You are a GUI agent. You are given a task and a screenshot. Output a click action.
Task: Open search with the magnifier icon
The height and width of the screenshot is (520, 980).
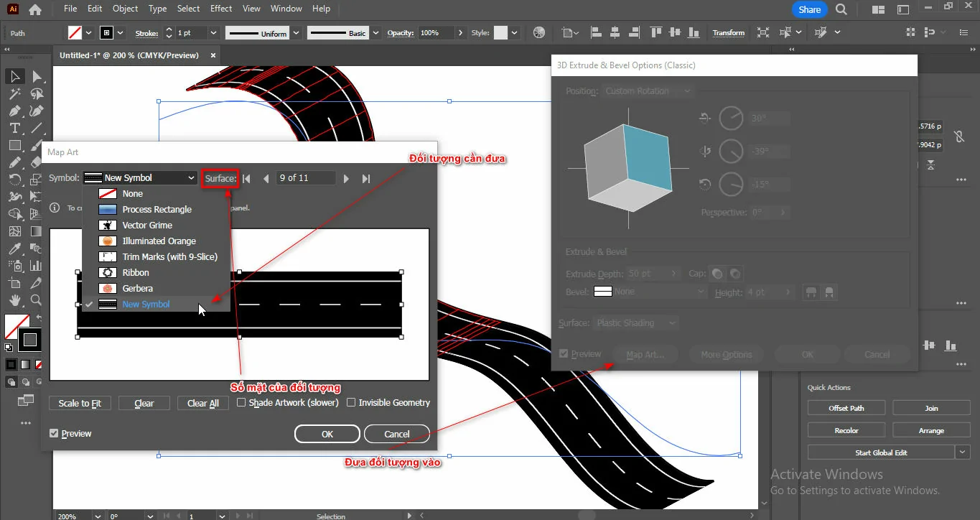tap(841, 9)
